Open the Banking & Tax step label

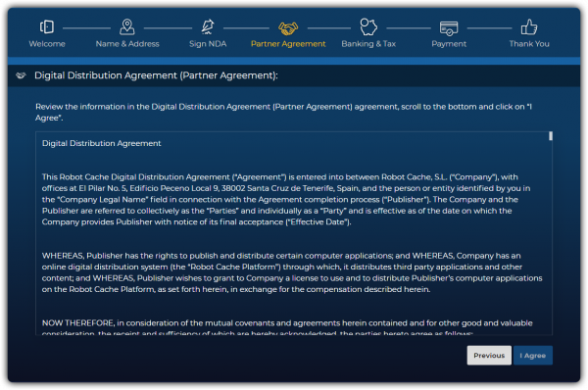click(368, 44)
